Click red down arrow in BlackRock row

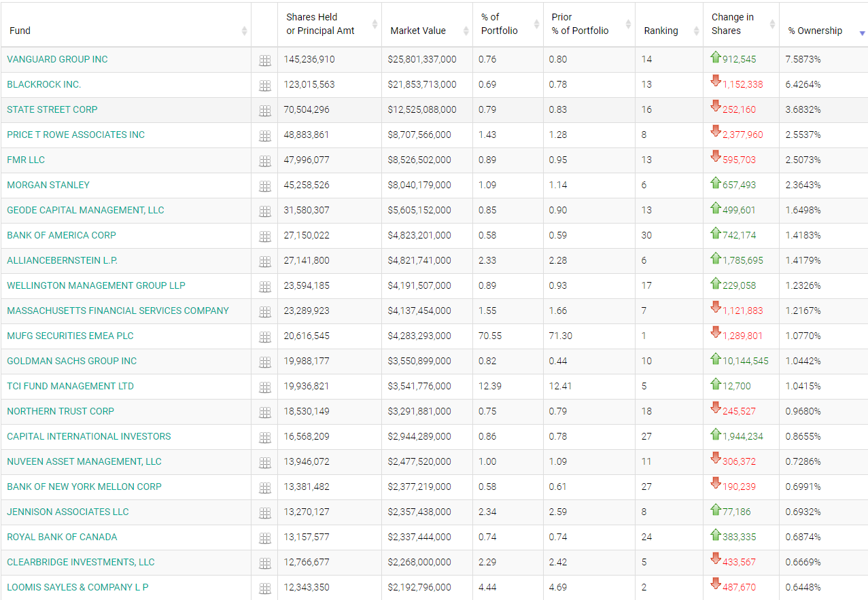tap(715, 81)
